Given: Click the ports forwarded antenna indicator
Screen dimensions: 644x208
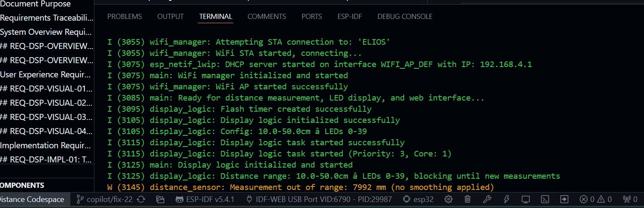Looking at the screenshot, I should 630,199.
